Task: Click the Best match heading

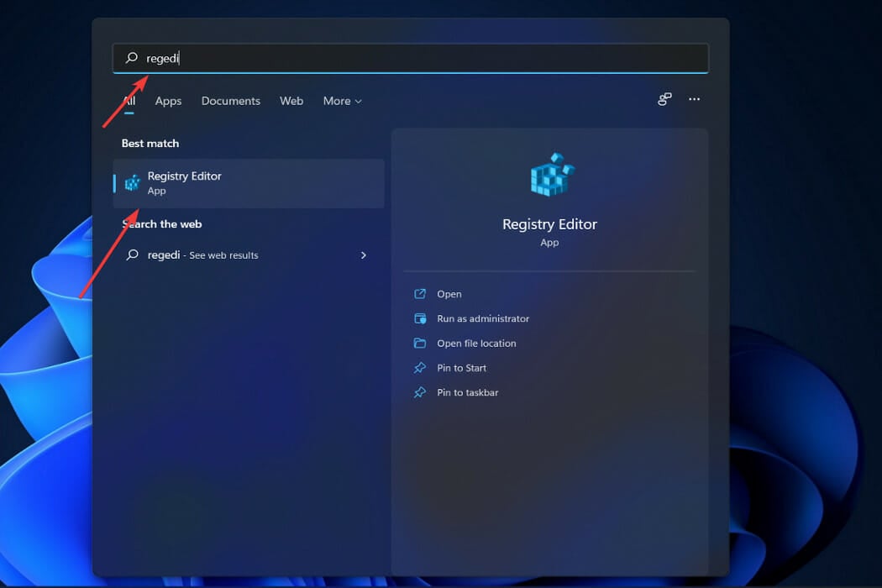Action: (150, 144)
